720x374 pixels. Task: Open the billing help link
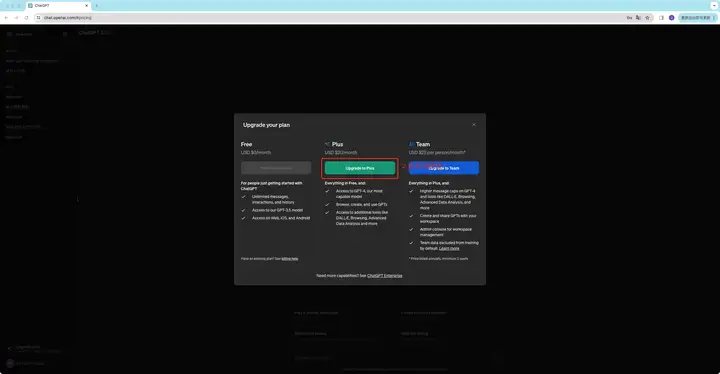click(x=290, y=259)
